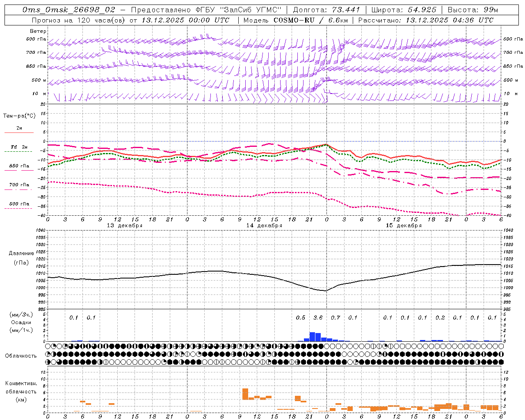Click the (мм/1ч.) precipitation unit label

pyautogui.click(x=21, y=330)
